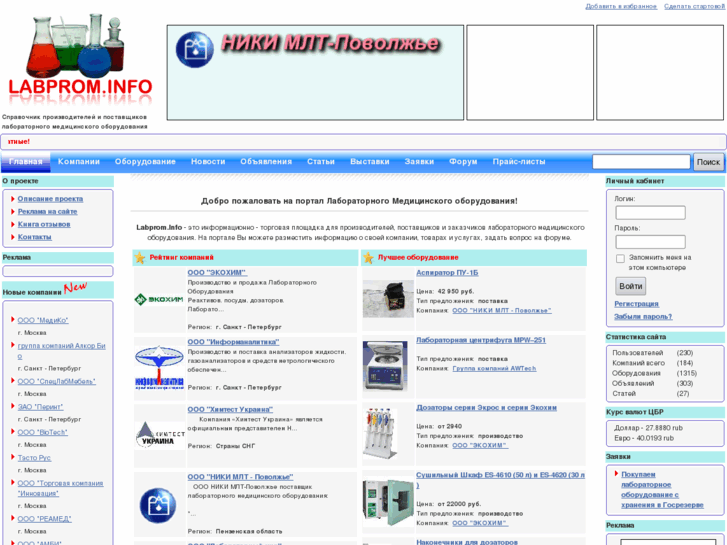Open ООО "МедиКо" company link
Viewport: 727px width, 545px height.
click(43, 321)
